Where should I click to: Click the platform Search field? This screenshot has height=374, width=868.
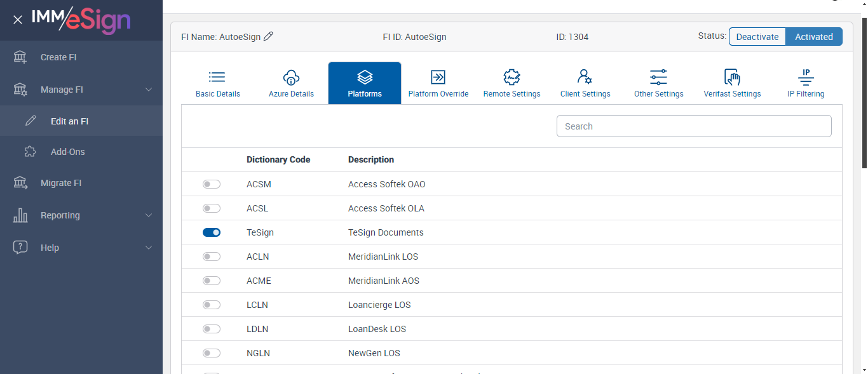point(694,126)
